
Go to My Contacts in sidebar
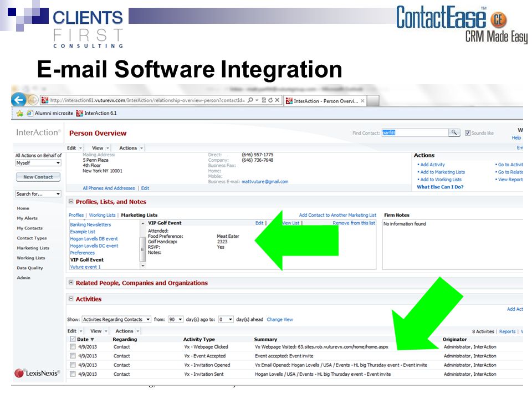tap(30, 228)
